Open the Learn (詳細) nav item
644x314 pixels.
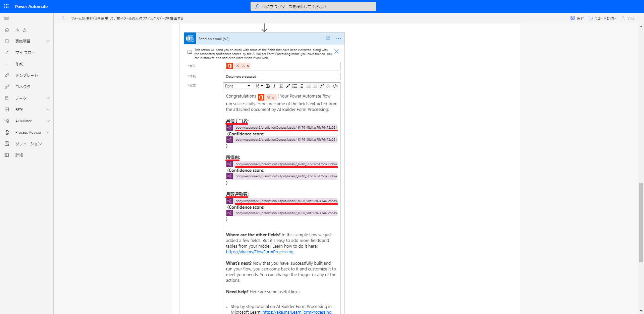27,155
